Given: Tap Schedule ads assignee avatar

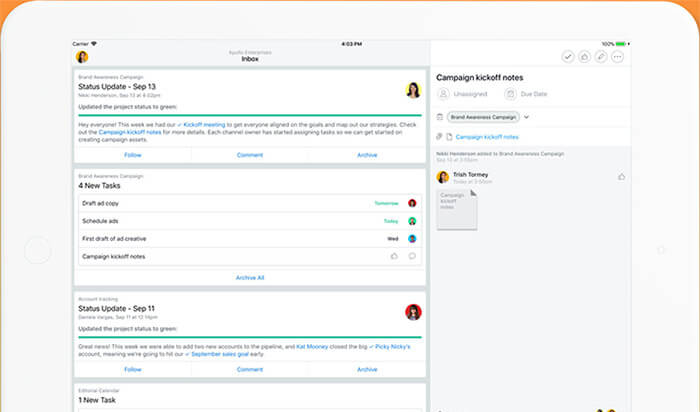Looking at the screenshot, I should pyautogui.click(x=412, y=221).
